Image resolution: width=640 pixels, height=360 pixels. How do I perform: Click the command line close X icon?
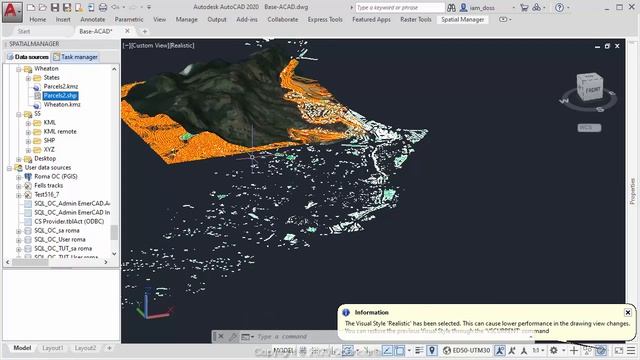pos(220,337)
